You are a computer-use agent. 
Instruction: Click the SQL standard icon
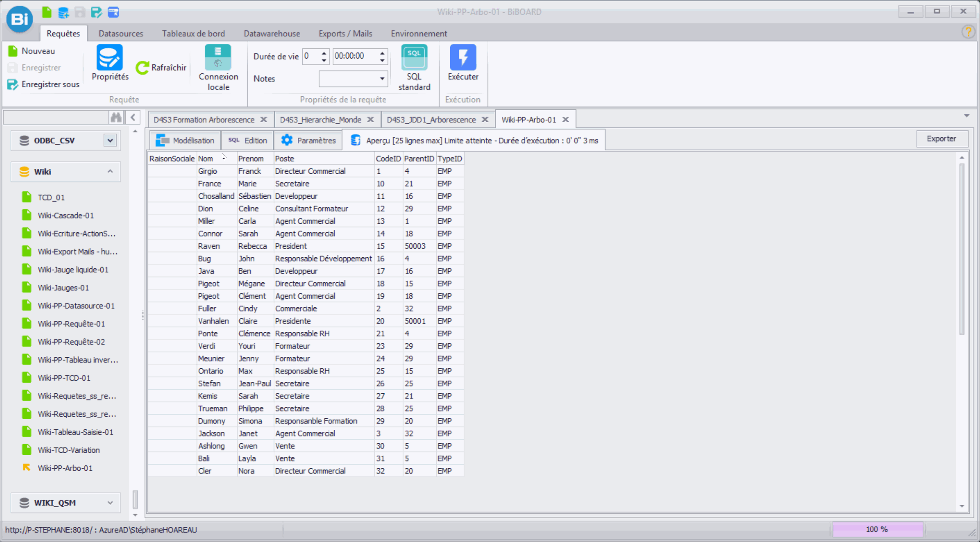tap(414, 57)
